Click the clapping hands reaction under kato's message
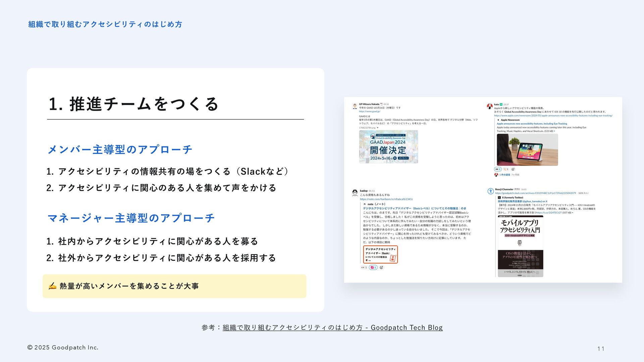The image size is (644, 362). tap(506, 169)
